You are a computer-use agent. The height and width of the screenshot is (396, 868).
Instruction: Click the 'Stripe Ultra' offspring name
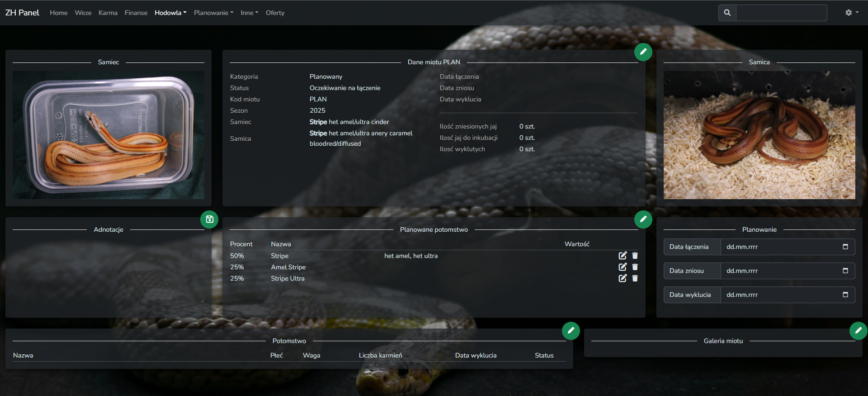(x=288, y=278)
